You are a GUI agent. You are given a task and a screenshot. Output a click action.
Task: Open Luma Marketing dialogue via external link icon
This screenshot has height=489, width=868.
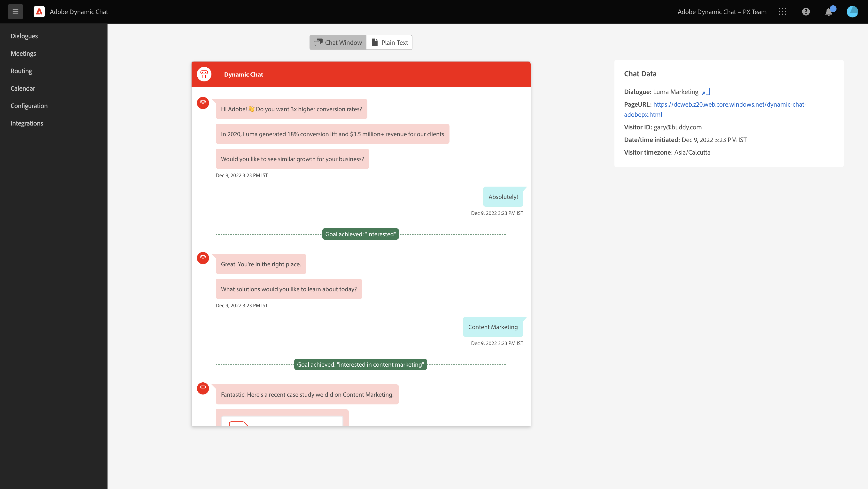[x=705, y=91]
